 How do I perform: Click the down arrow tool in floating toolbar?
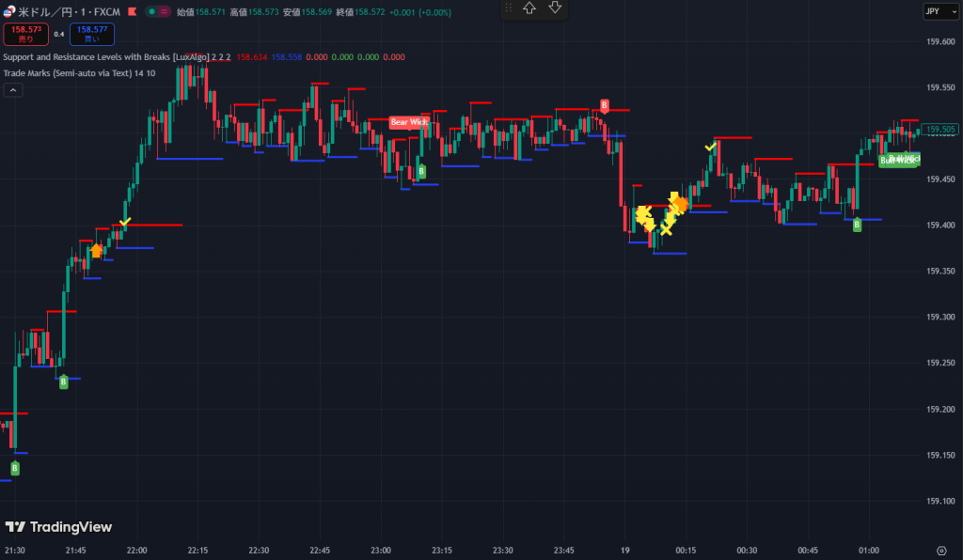[555, 8]
